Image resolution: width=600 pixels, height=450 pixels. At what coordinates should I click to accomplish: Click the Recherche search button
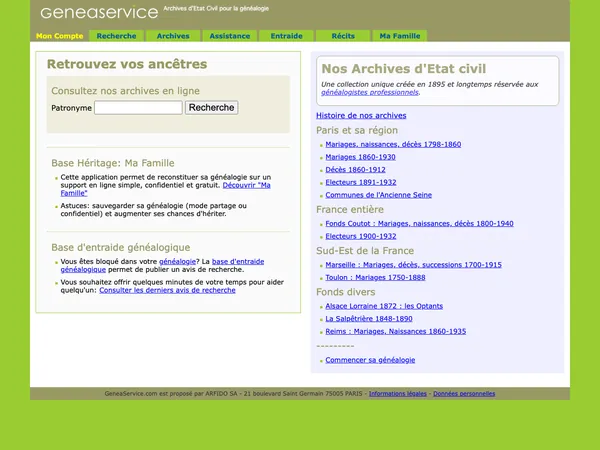pyautogui.click(x=212, y=108)
